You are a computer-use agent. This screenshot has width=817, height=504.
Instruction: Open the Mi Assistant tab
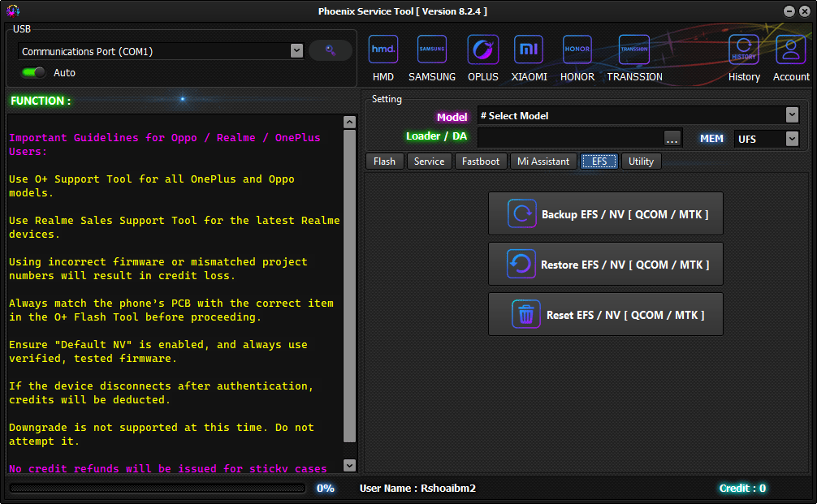(x=543, y=161)
